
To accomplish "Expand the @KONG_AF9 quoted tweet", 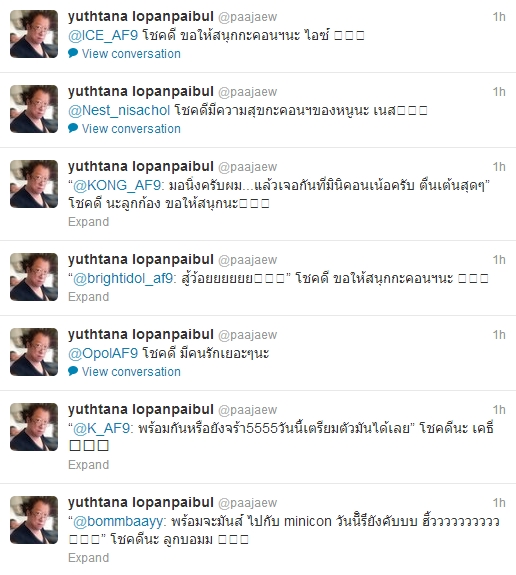I will click(88, 222).
